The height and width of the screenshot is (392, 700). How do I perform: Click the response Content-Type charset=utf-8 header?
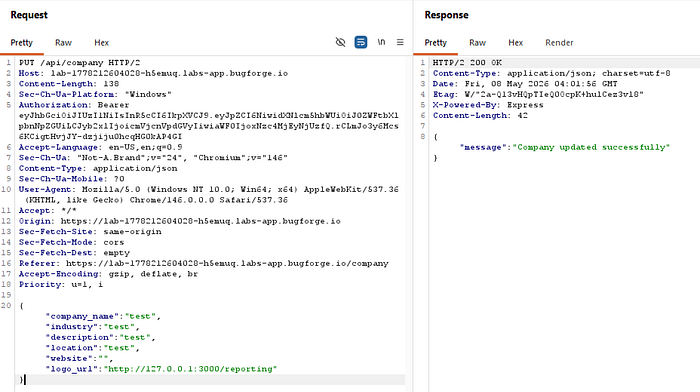[551, 73]
